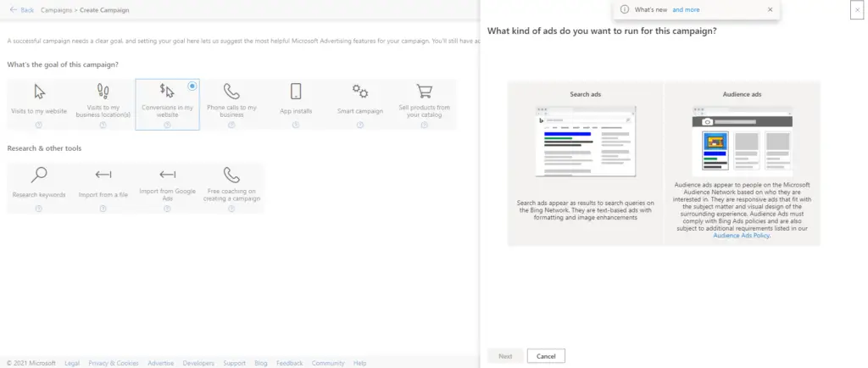This screenshot has width=868, height=368.
Task: Toggle the Conversions in my website radio button
Action: (192, 86)
